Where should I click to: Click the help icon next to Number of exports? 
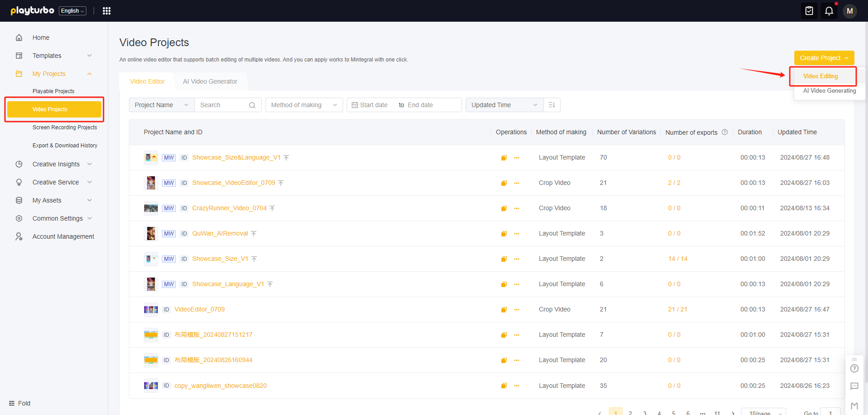725,132
